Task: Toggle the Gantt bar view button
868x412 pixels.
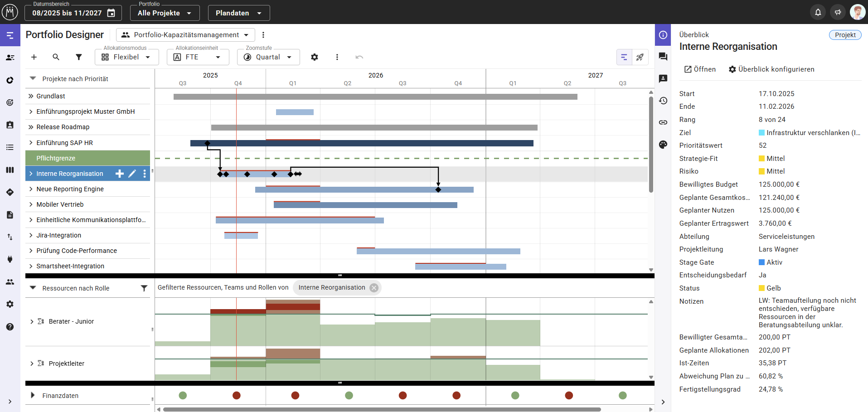Action: pos(624,57)
